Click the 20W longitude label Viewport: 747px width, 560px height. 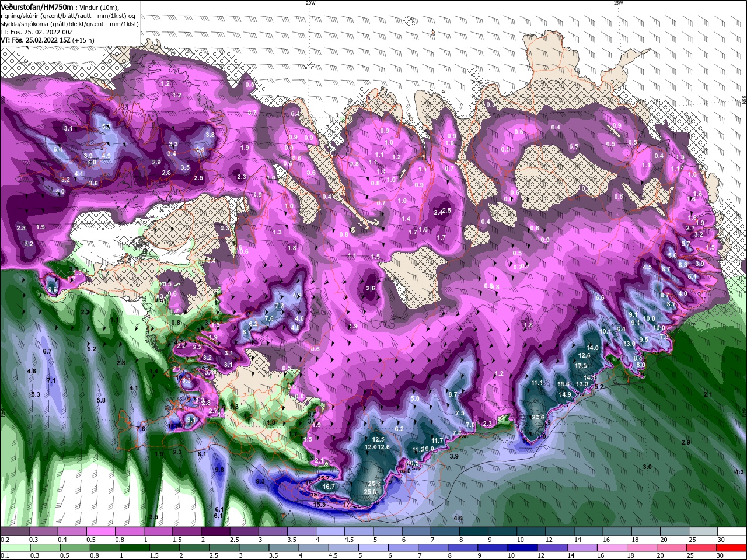pyautogui.click(x=310, y=3)
